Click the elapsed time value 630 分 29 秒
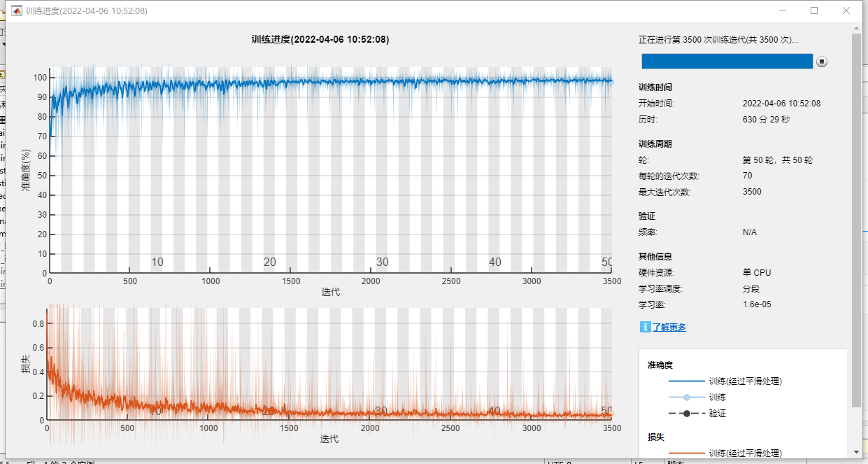 point(766,120)
